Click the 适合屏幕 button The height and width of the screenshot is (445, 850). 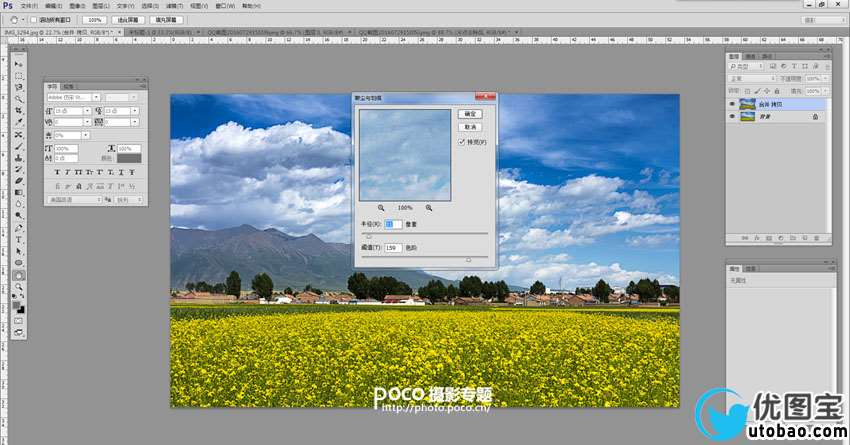[x=128, y=20]
